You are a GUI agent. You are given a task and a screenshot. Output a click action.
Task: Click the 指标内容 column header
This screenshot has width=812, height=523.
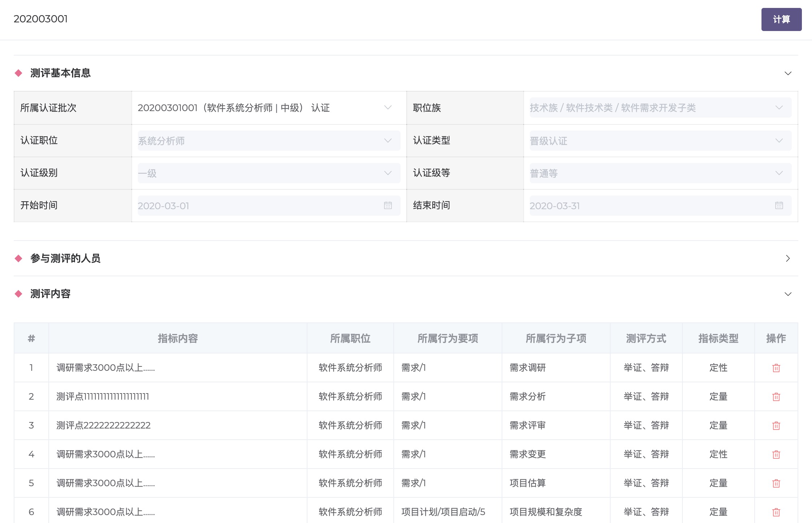point(178,338)
